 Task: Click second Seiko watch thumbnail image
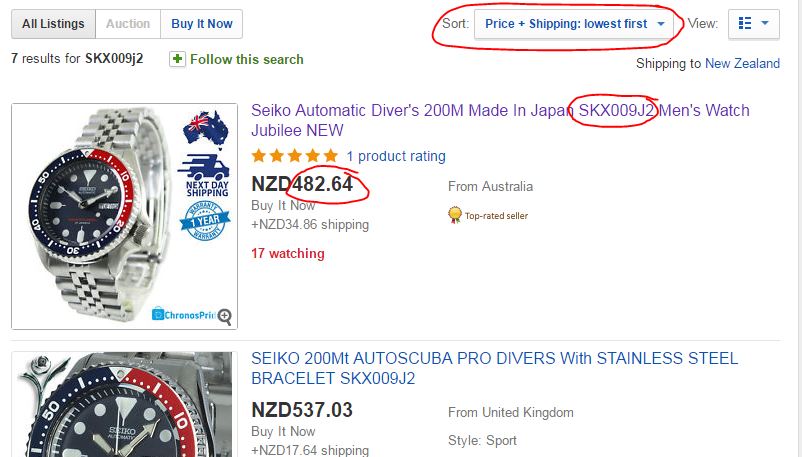[124, 405]
